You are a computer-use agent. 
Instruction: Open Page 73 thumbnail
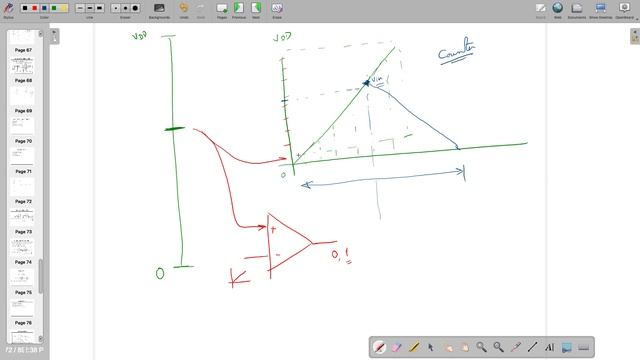(x=23, y=247)
